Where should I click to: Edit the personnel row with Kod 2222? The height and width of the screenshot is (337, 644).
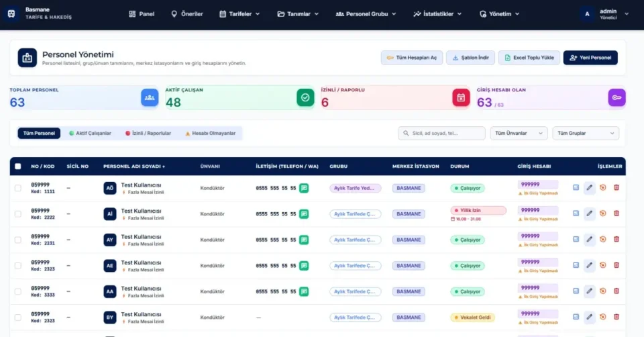(590, 213)
